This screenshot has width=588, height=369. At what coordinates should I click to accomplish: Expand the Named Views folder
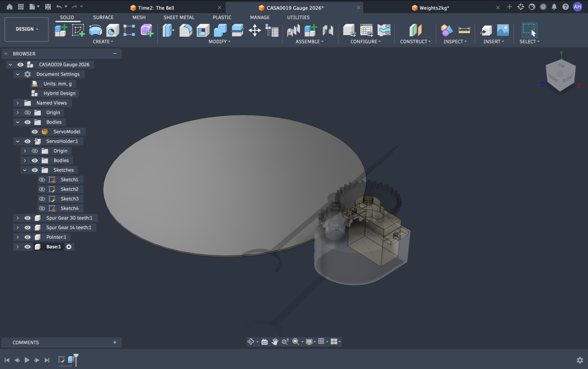click(18, 103)
